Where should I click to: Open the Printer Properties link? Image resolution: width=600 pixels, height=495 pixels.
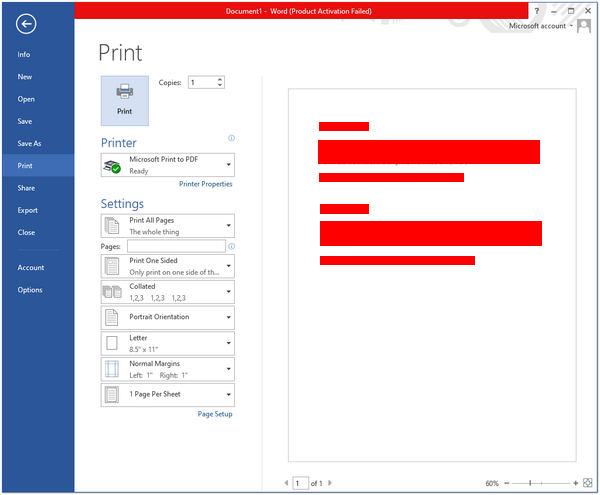point(205,184)
